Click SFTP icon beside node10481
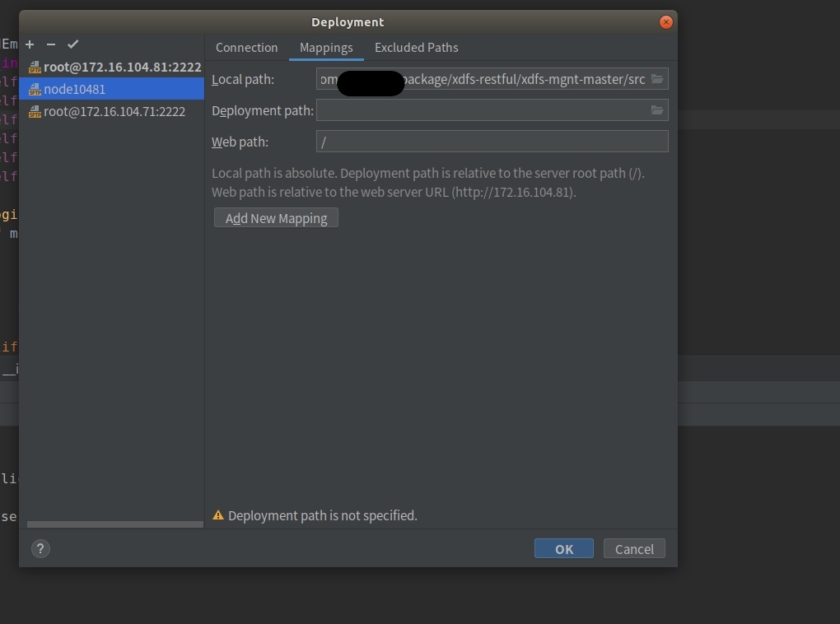 [35, 89]
